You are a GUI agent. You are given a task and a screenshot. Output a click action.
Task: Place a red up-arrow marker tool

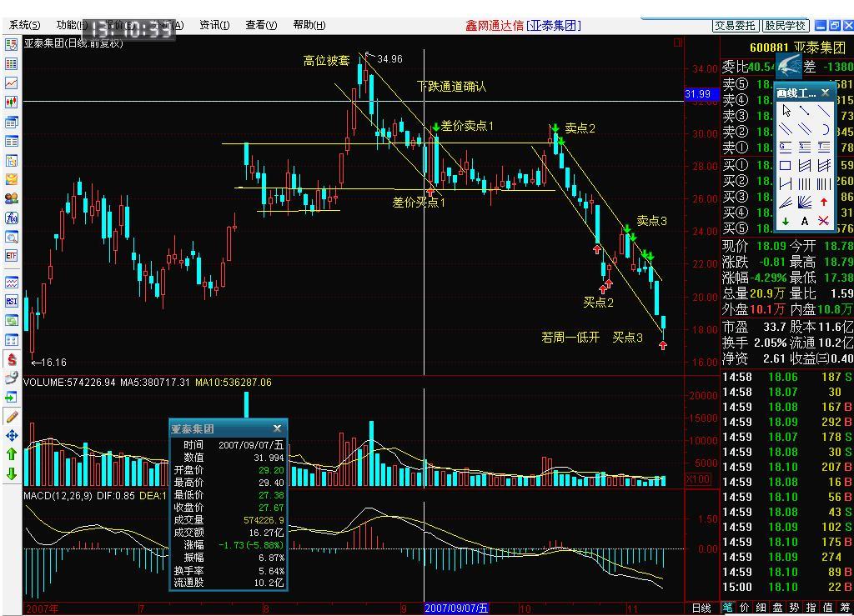823,203
